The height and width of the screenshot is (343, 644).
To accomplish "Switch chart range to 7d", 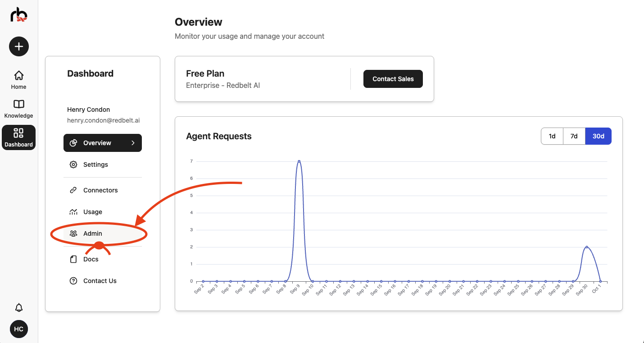I will (574, 136).
